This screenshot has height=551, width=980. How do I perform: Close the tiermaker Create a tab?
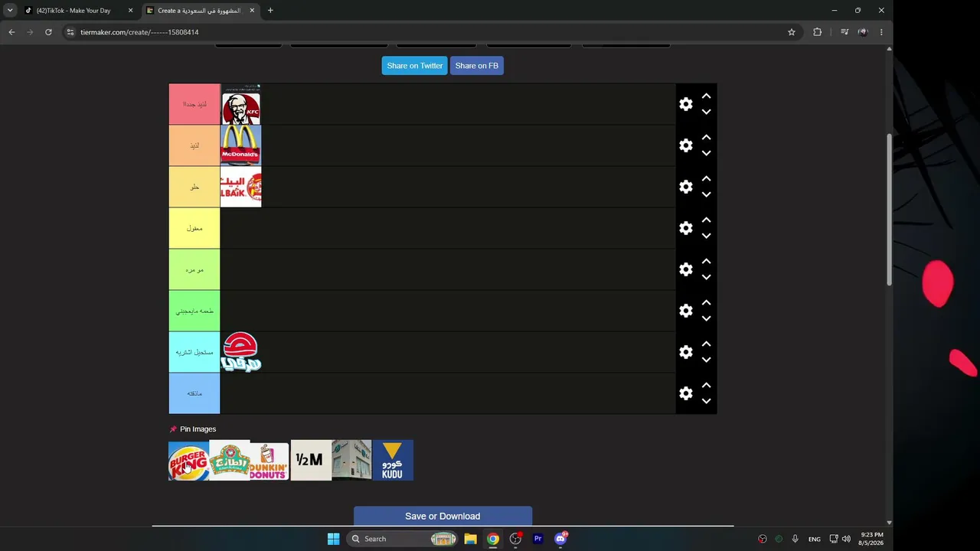pyautogui.click(x=252, y=11)
